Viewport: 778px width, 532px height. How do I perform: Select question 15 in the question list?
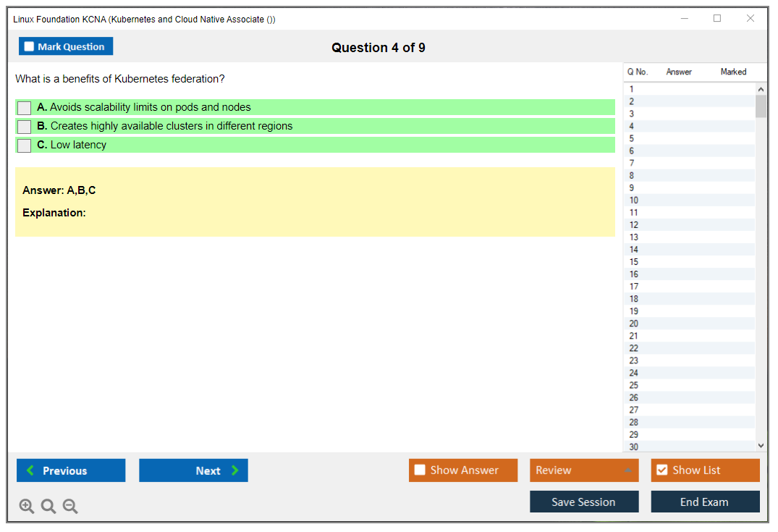tap(634, 262)
